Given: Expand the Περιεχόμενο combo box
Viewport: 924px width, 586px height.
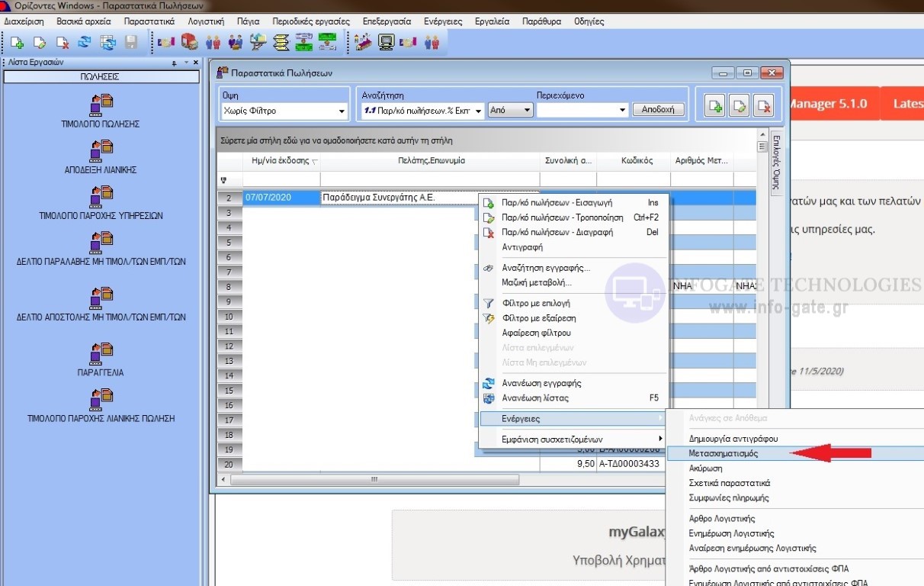Looking at the screenshot, I should tap(622, 111).
